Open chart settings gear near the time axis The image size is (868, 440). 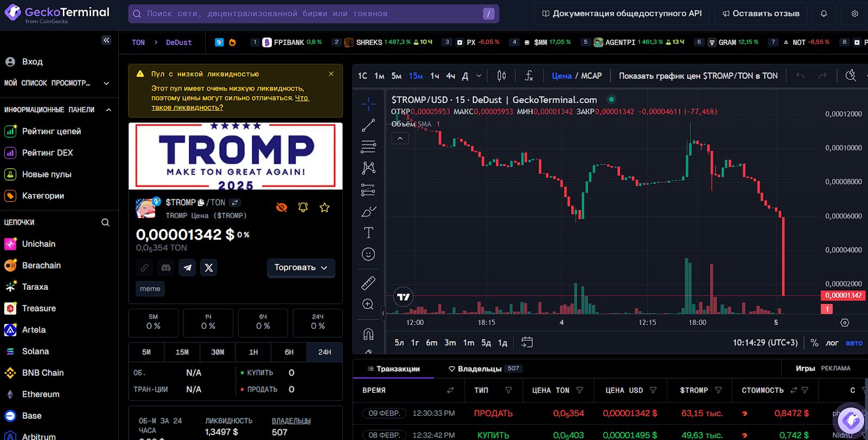point(845,322)
